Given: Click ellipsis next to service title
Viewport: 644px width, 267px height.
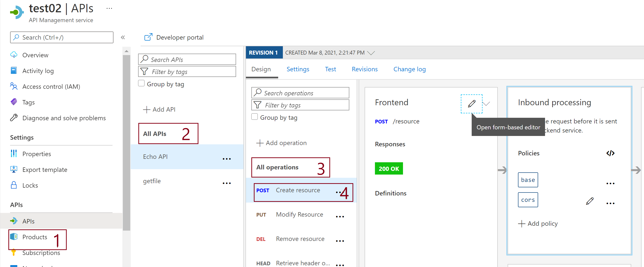Looking at the screenshot, I should pyautogui.click(x=109, y=9).
